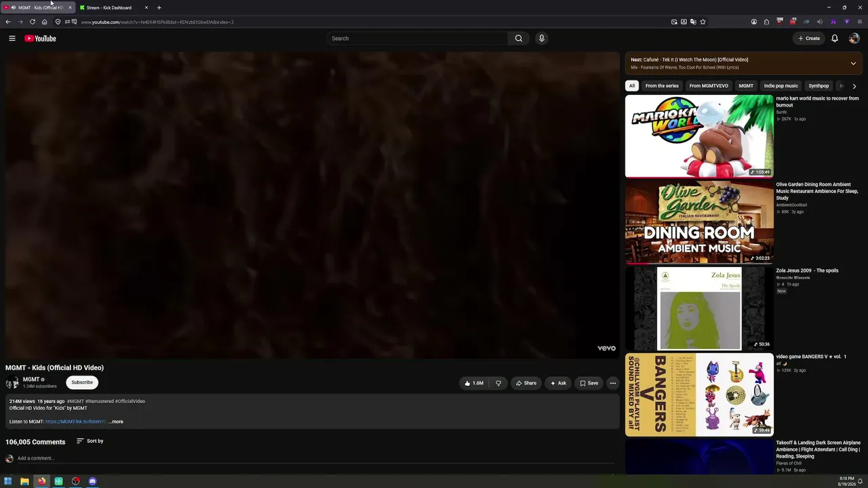This screenshot has height=488, width=868.
Task: Open the comments Sort by dropdown
Action: tap(90, 441)
